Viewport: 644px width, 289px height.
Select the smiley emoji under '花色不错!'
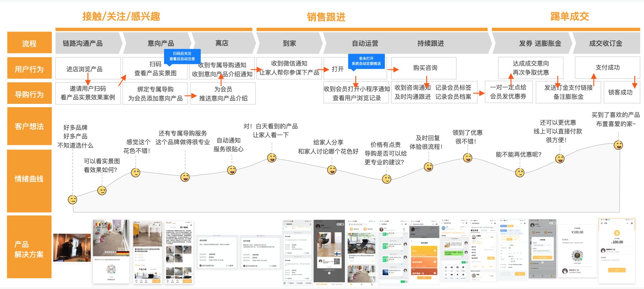pos(135,173)
